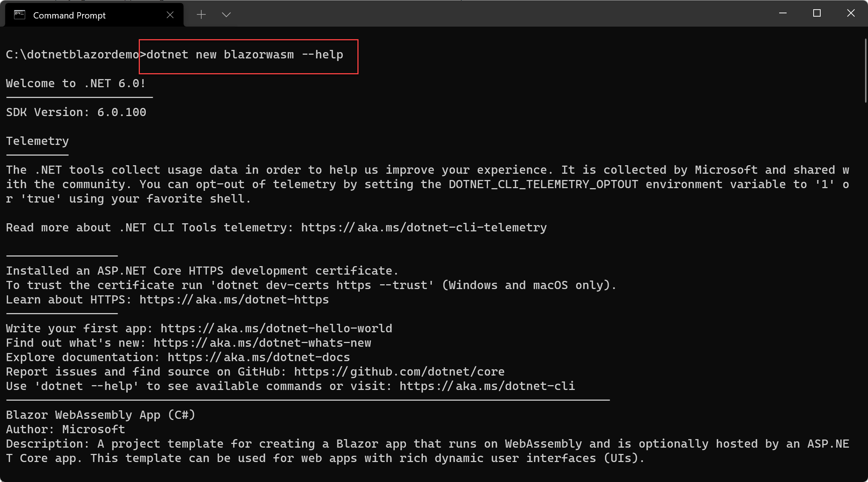Select the Command Prompt tab title
868x482 pixels.
coord(69,15)
